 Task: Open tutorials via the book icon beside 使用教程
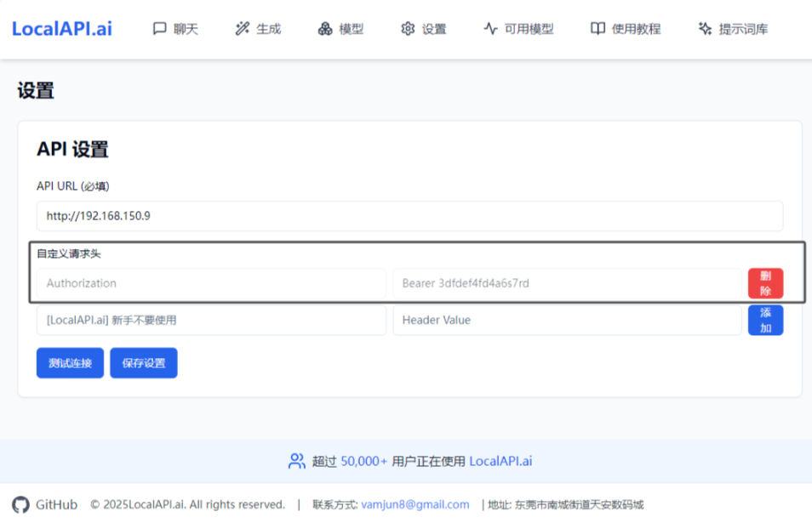[x=597, y=28]
